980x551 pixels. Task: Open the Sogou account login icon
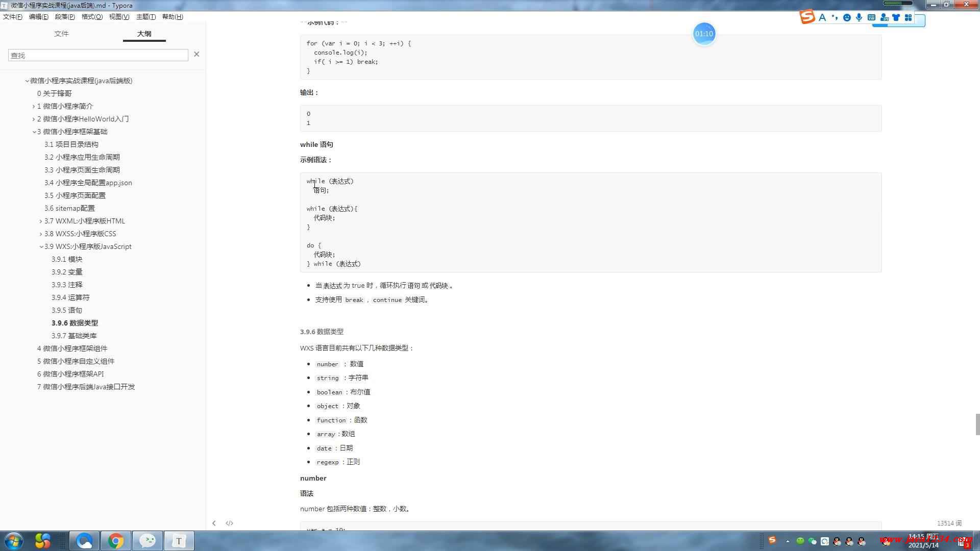pyautogui.click(x=884, y=17)
